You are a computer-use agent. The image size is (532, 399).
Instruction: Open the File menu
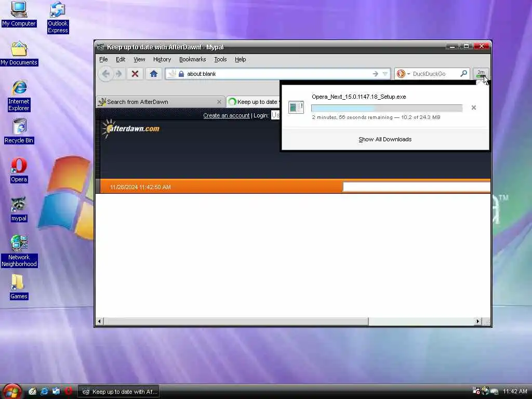click(103, 59)
